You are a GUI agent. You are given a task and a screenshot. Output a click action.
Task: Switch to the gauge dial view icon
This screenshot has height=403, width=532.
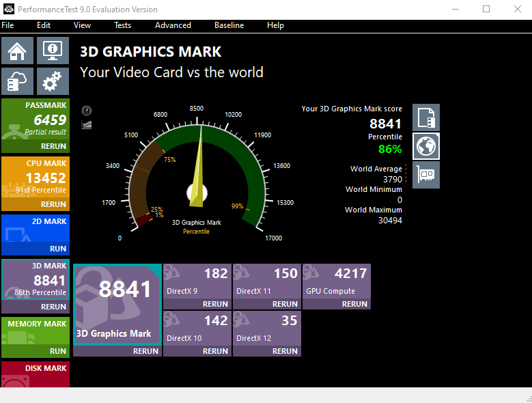coord(87,110)
